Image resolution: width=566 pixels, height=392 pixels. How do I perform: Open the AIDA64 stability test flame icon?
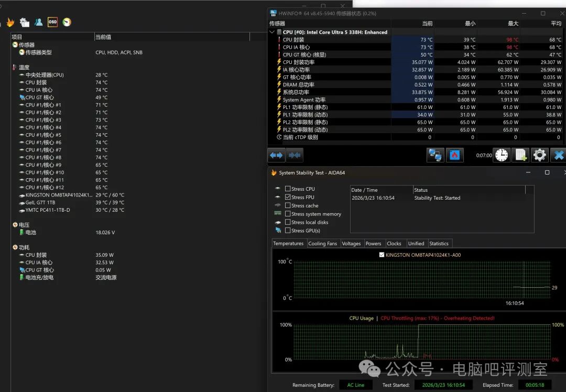(10, 23)
